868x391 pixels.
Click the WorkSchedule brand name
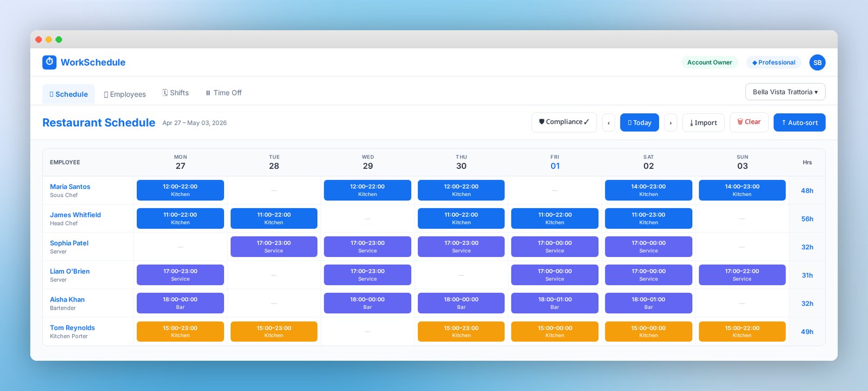(93, 62)
